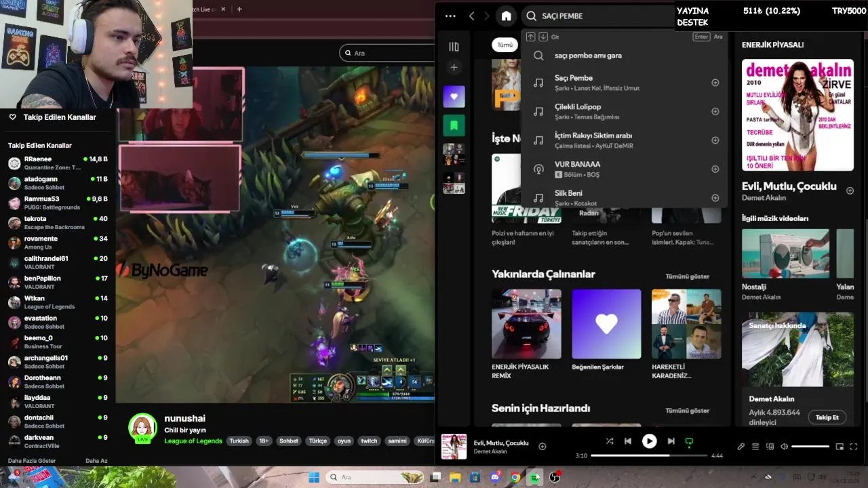868x488 pixels.
Task: Select the VUR BANAAA episode suggestion
Action: coord(624,169)
